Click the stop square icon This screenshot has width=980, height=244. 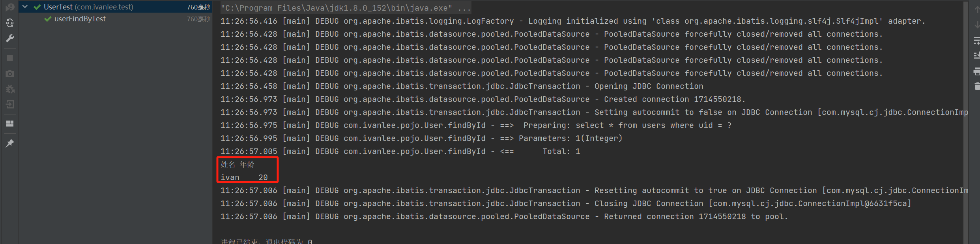click(10, 58)
